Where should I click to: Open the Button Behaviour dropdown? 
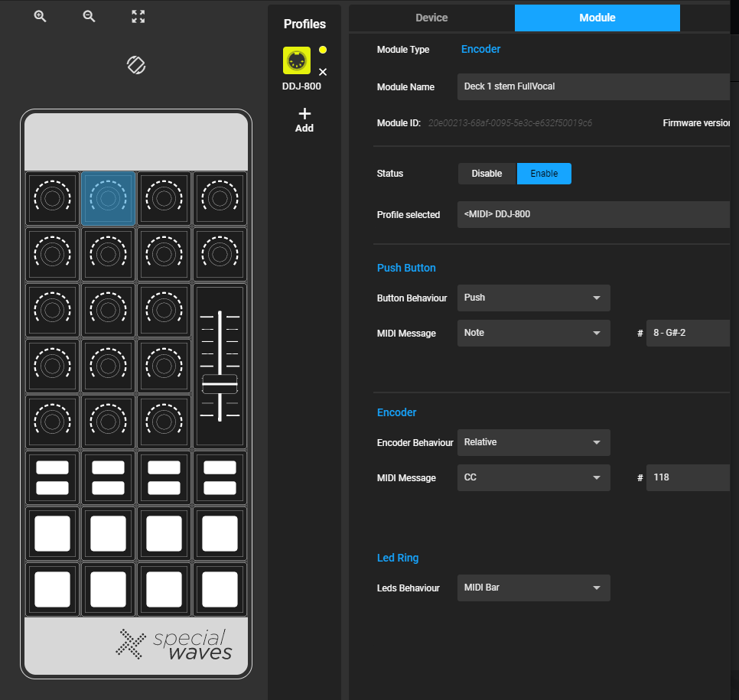click(x=533, y=298)
